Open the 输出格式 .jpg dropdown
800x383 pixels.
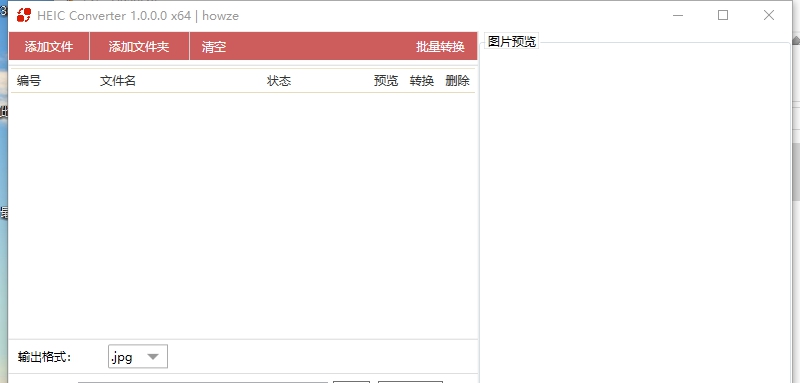(x=138, y=356)
